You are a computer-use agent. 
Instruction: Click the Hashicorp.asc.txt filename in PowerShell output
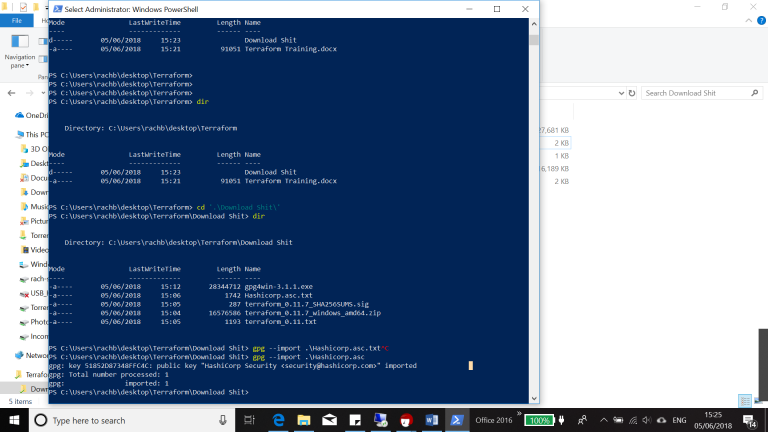(278, 295)
